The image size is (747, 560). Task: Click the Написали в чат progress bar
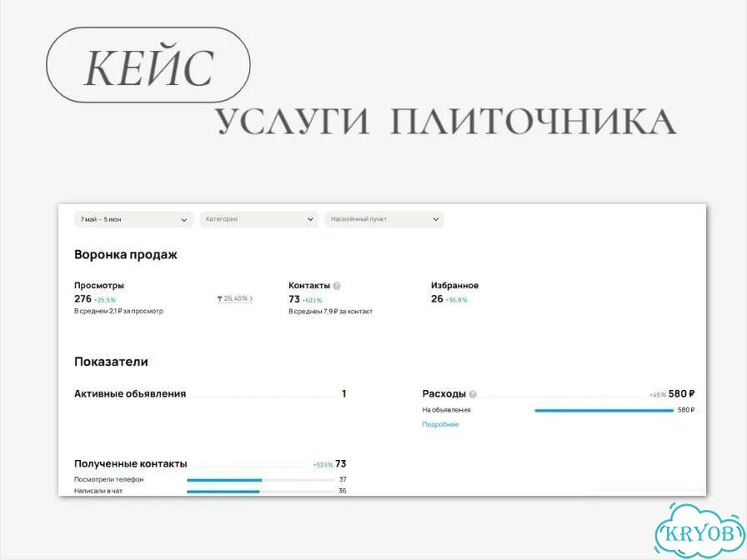260,492
